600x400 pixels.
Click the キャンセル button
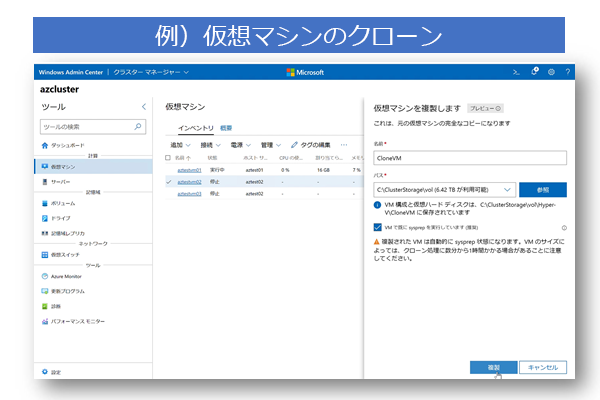543,367
